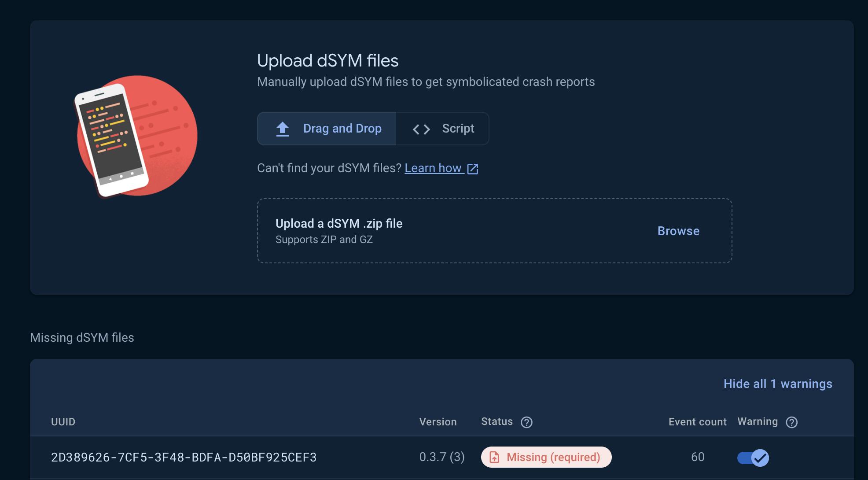Viewport: 868px width, 480px height.
Task: Click the phone crash report illustration
Action: [x=136, y=136]
